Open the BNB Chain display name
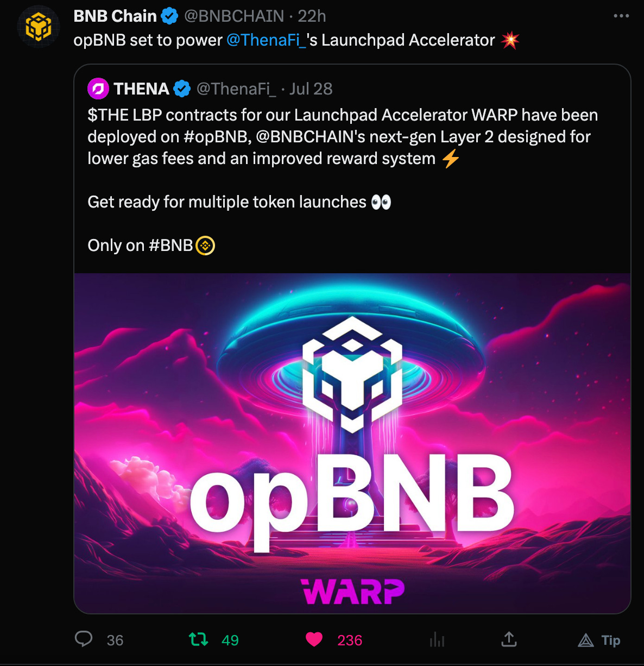Viewport: 644px width, 666px height. click(115, 16)
